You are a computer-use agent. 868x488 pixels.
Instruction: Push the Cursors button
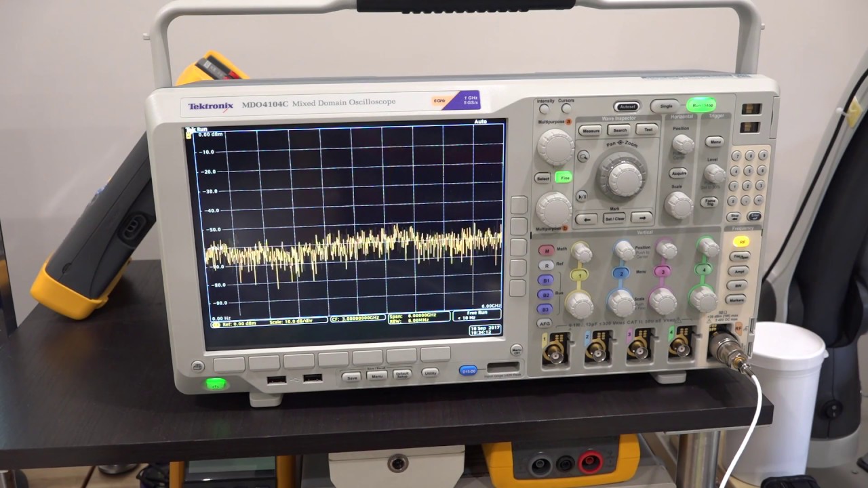(x=566, y=108)
